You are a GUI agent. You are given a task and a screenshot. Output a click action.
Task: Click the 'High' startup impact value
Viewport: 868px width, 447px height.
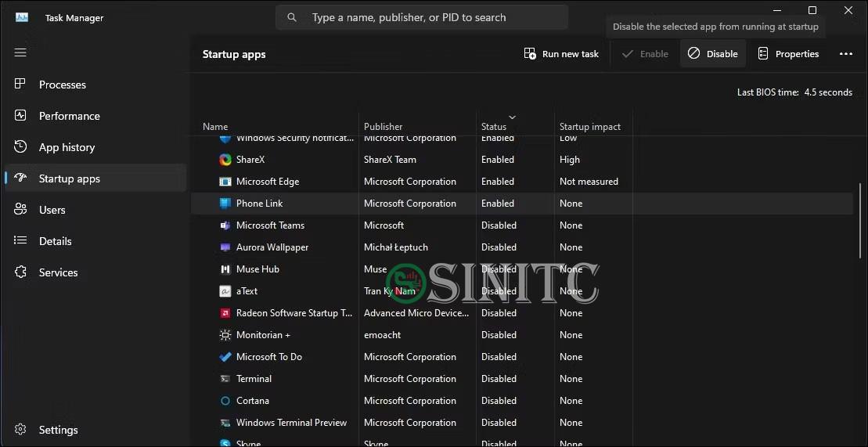tap(570, 160)
